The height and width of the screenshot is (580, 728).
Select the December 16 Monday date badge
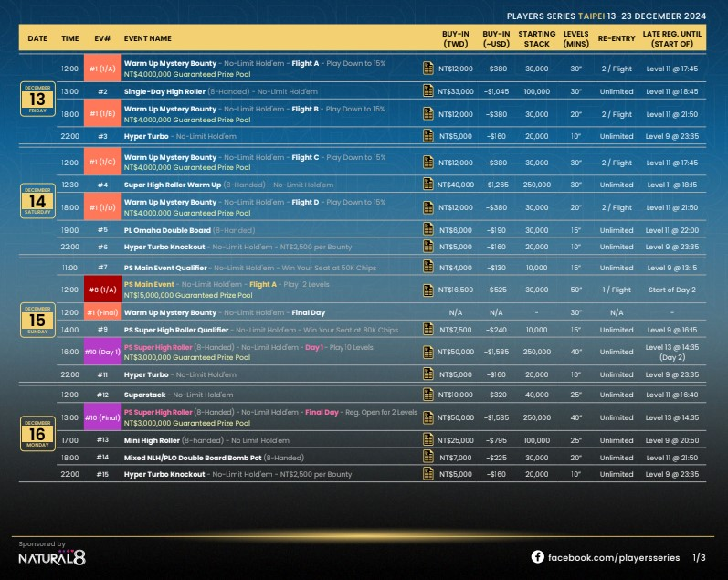(x=37, y=435)
